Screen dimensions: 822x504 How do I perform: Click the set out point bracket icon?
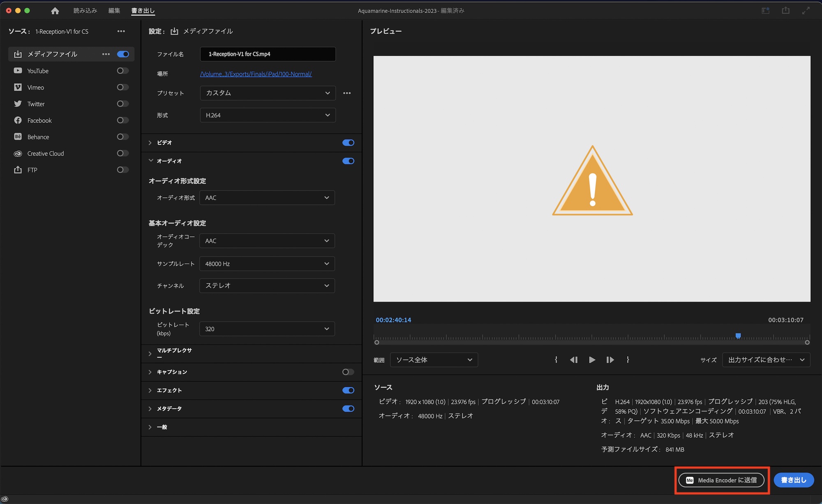click(628, 360)
